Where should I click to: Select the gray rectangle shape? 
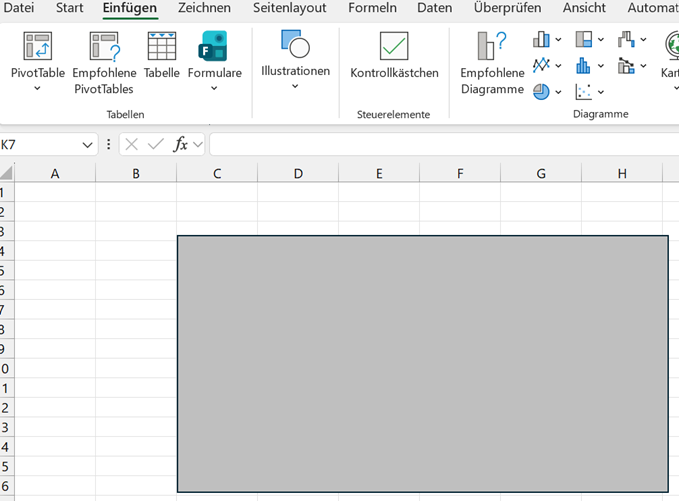422,363
